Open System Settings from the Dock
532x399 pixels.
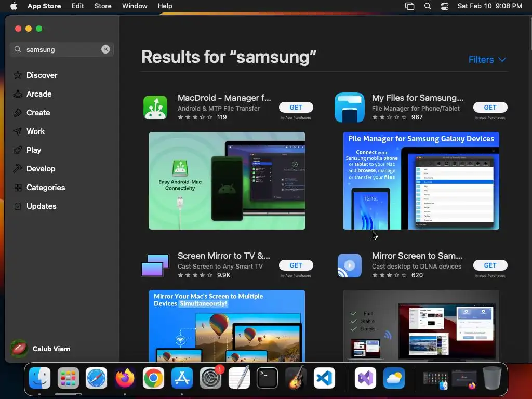pyautogui.click(x=210, y=378)
